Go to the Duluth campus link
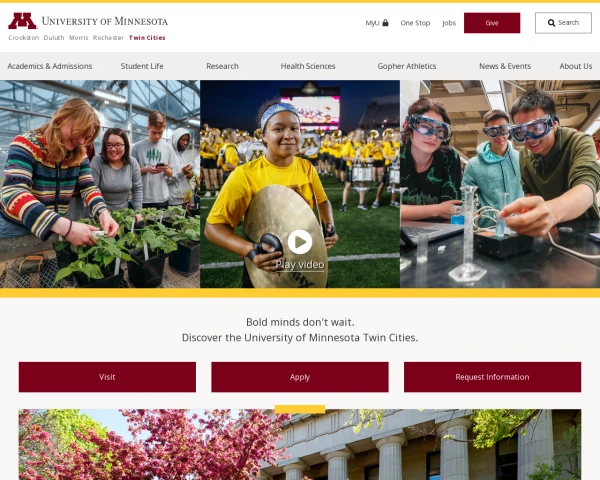The width and height of the screenshot is (600, 480). tap(54, 38)
